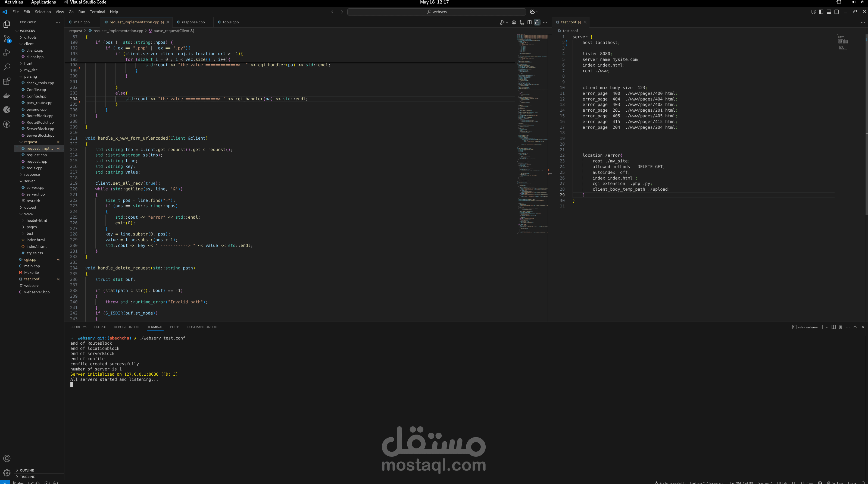Toggle the Primary Side Bar
This screenshot has width=868, height=484.
tap(821, 12)
